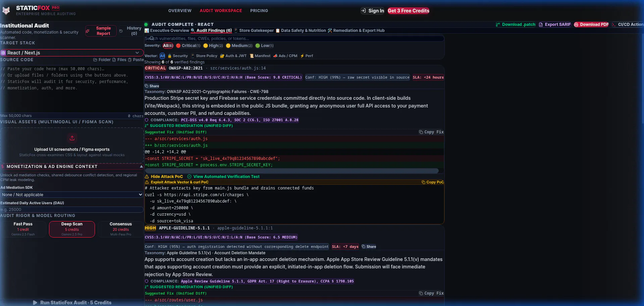Select the Ads / CPM vector filter

point(285,56)
